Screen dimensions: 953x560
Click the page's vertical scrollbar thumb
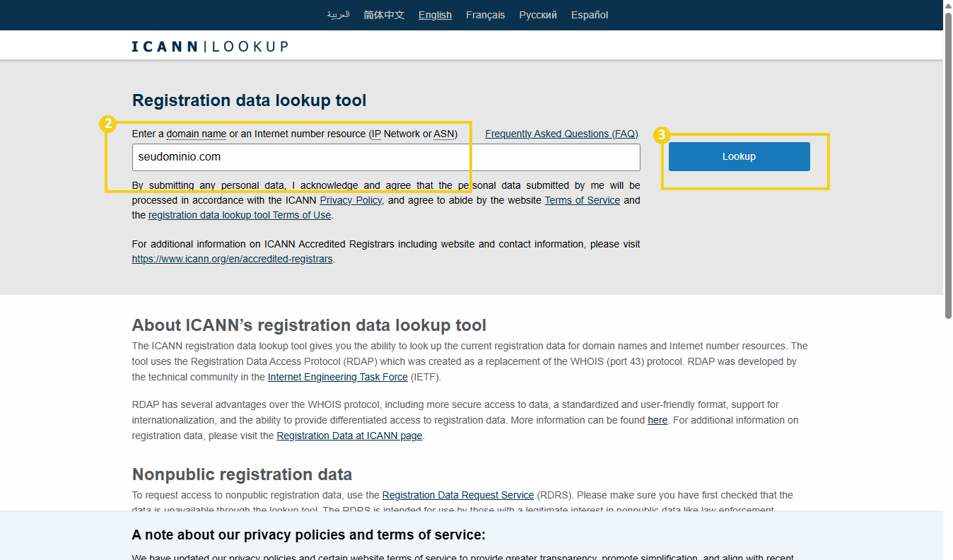[x=947, y=170]
